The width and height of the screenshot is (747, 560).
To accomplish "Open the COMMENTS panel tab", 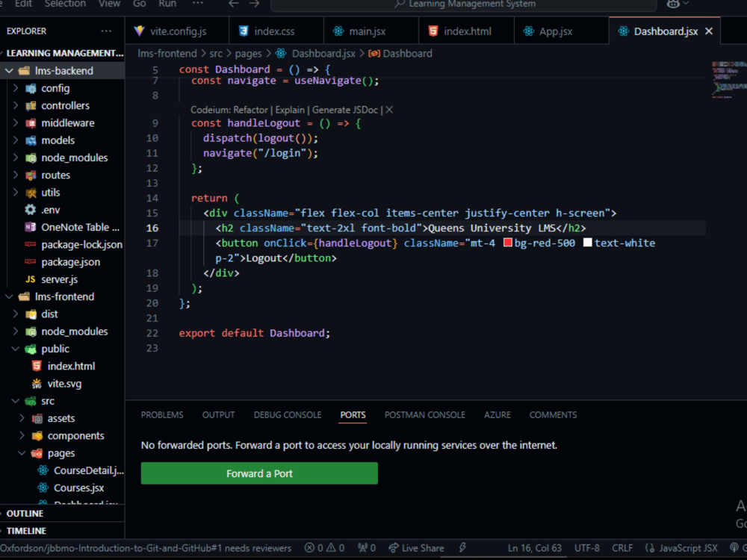I will pos(553,414).
